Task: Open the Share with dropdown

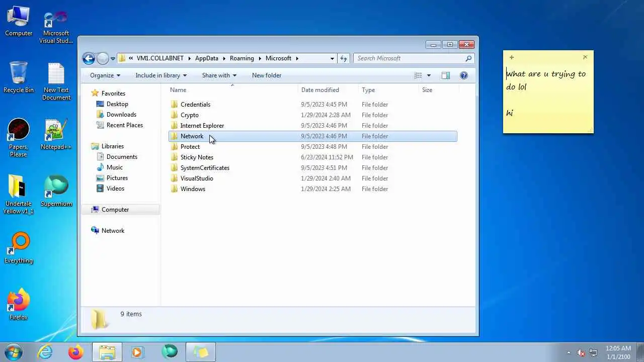Action: [x=219, y=75]
